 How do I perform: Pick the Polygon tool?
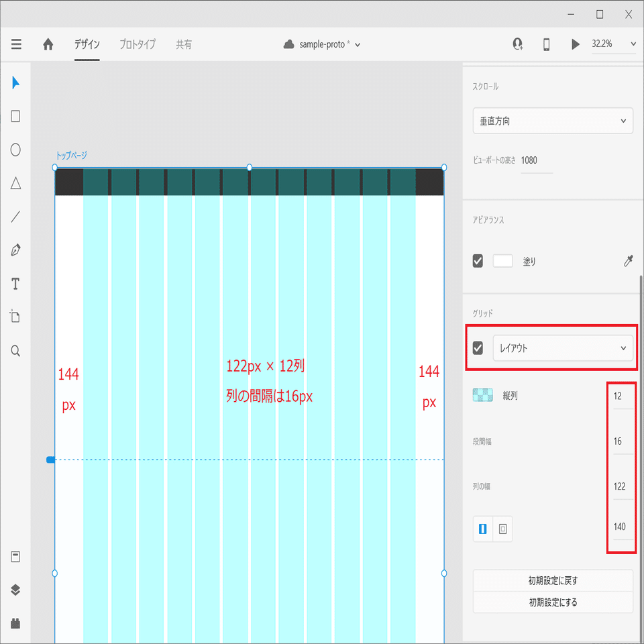point(15,183)
